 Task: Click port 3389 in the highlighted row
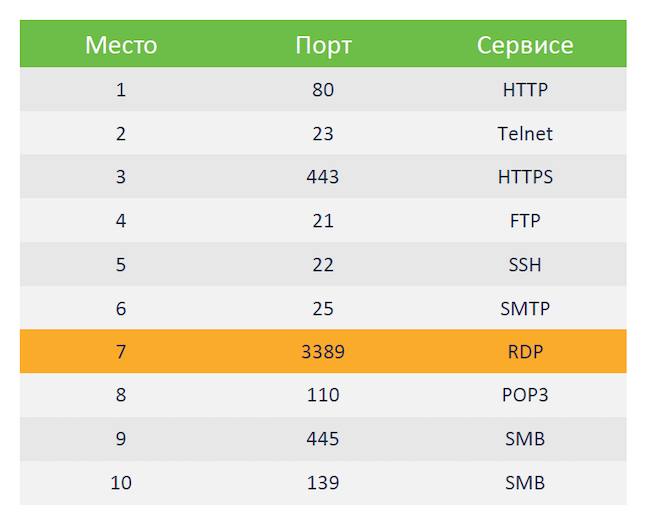323,352
